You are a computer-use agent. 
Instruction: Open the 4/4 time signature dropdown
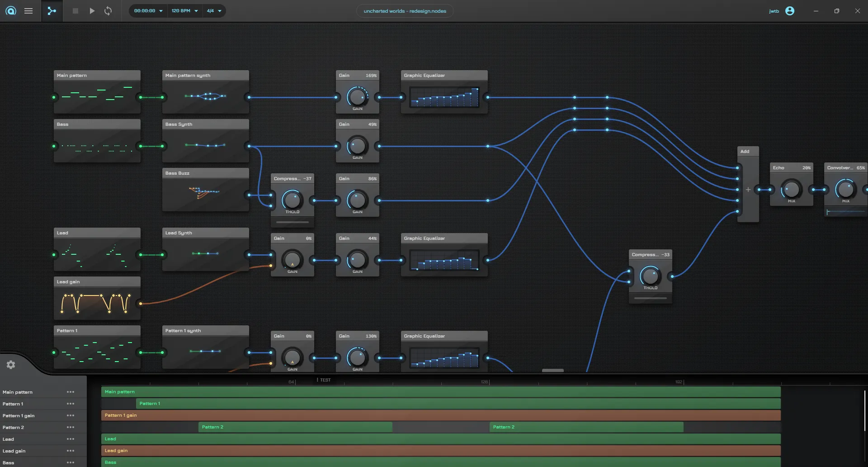(x=213, y=11)
